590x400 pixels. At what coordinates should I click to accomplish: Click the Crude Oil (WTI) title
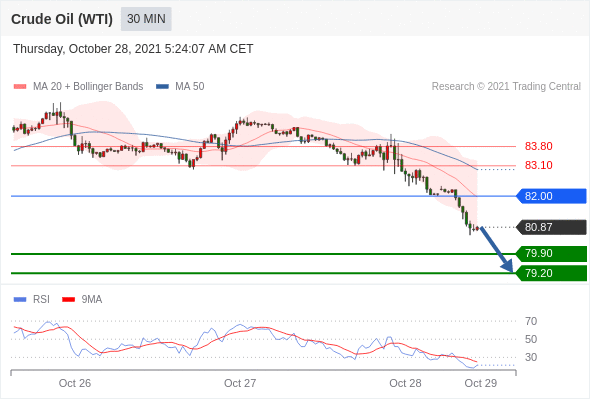(x=62, y=19)
